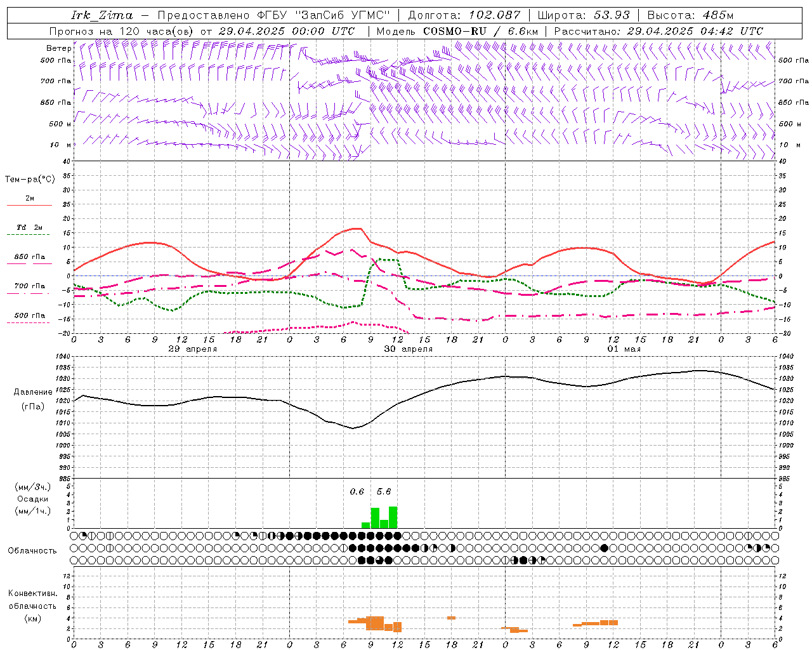Click the (мм/3ч.) precipitation unit label
The height and width of the screenshot is (650, 812).
pyautogui.click(x=33, y=487)
